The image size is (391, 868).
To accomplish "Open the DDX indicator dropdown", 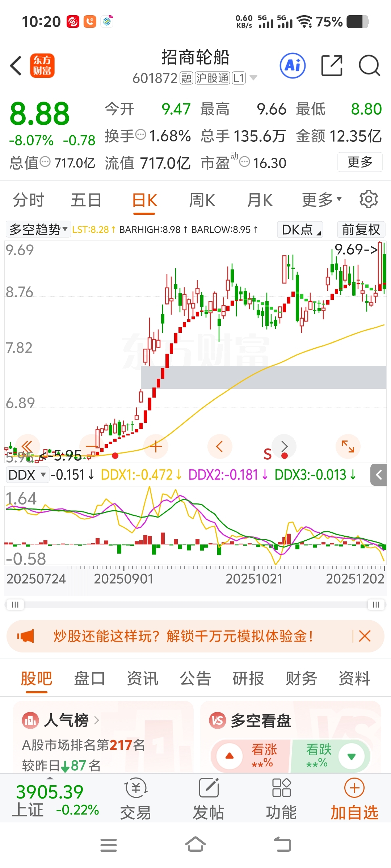I will (x=28, y=475).
